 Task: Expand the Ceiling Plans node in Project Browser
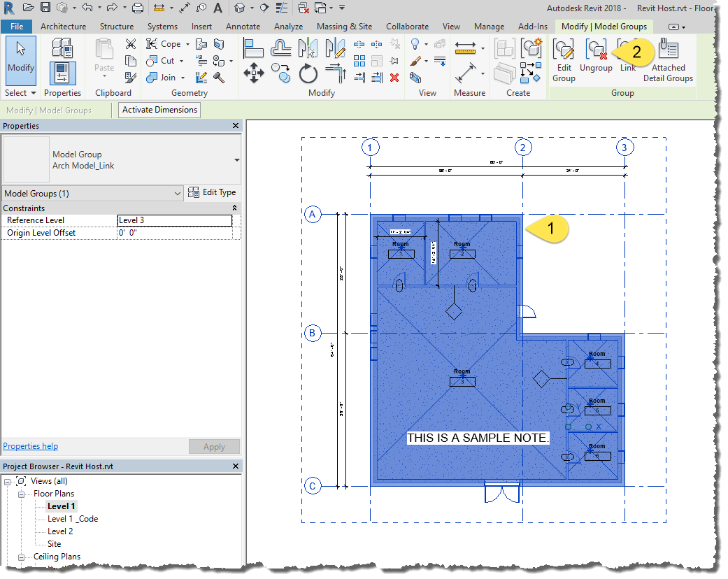point(22,556)
